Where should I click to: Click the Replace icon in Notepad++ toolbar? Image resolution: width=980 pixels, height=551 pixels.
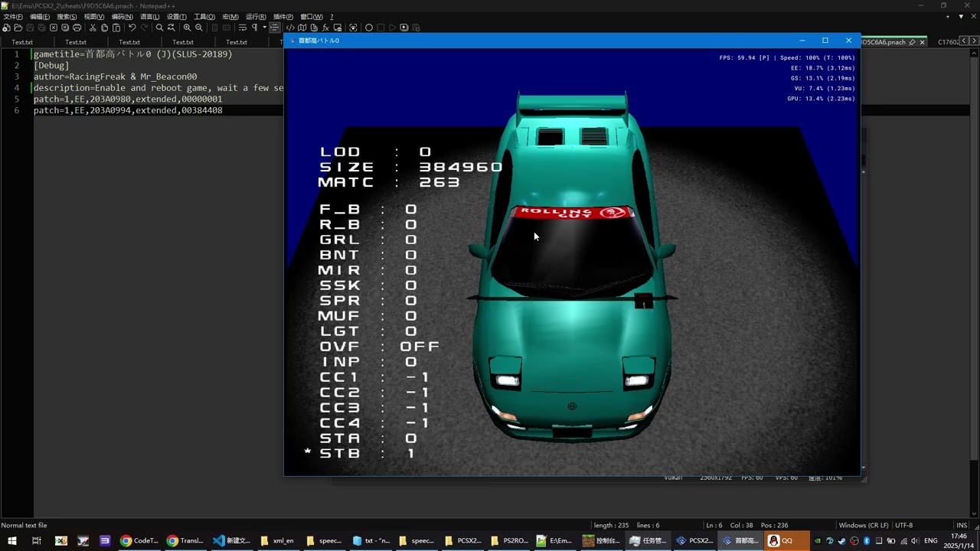pos(171,28)
